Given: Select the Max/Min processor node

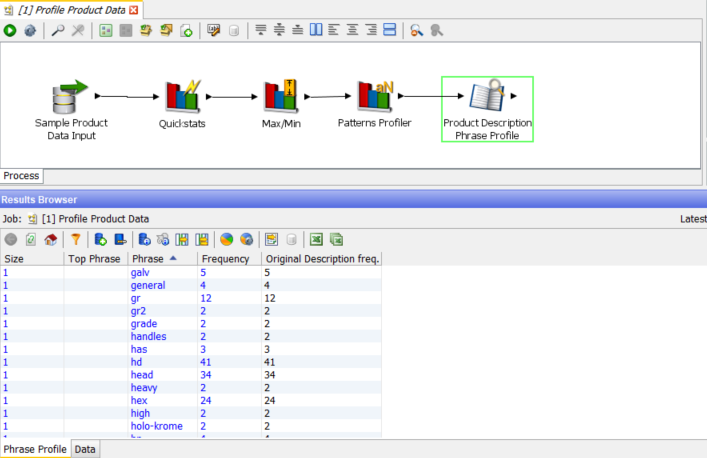Looking at the screenshot, I should pos(281,97).
